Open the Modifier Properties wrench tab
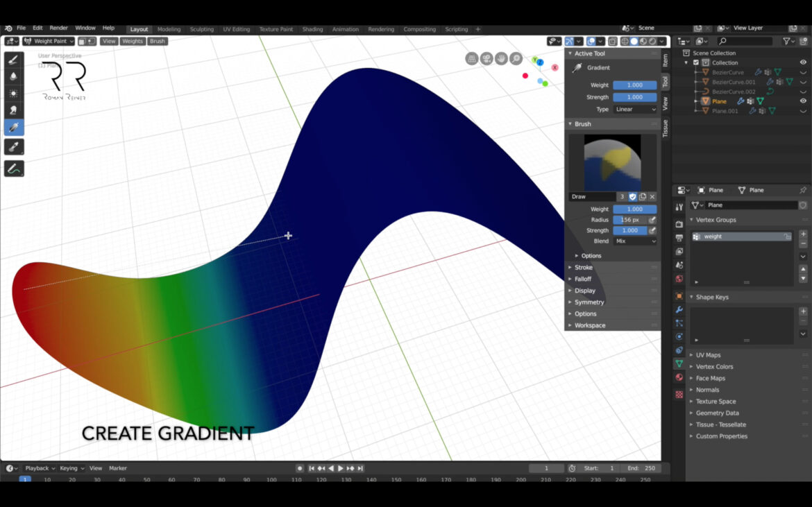The image size is (812, 507). [x=679, y=309]
